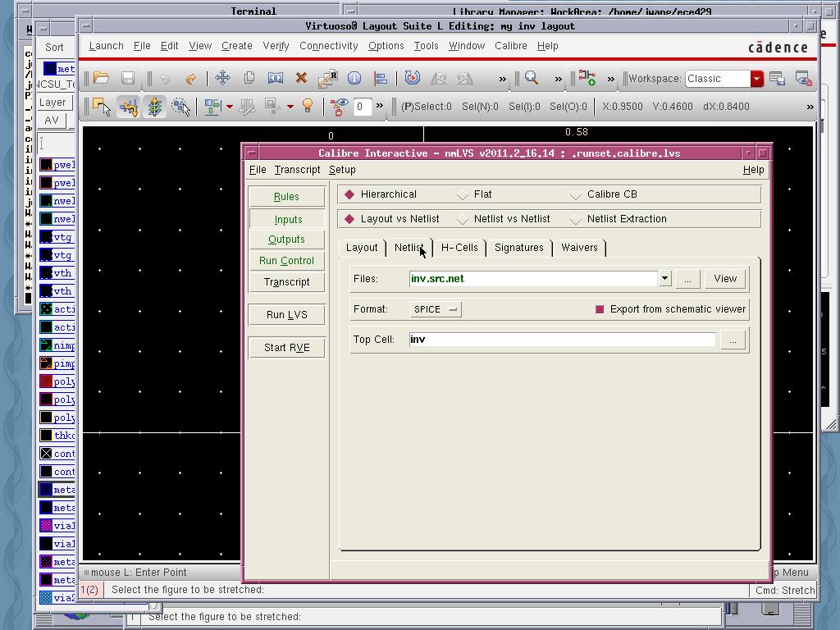The image size is (840, 630).
Task: Expand the chevron at the status toolbar's right end
Action: (810, 107)
